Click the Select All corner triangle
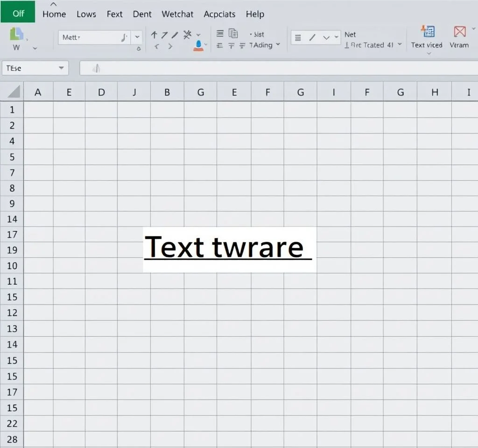This screenshot has width=478, height=448. point(14,91)
